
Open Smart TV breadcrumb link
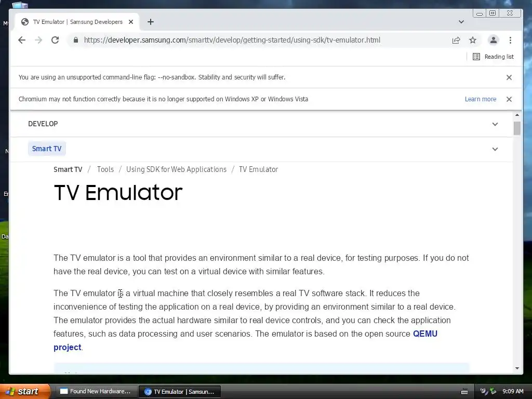[68, 169]
